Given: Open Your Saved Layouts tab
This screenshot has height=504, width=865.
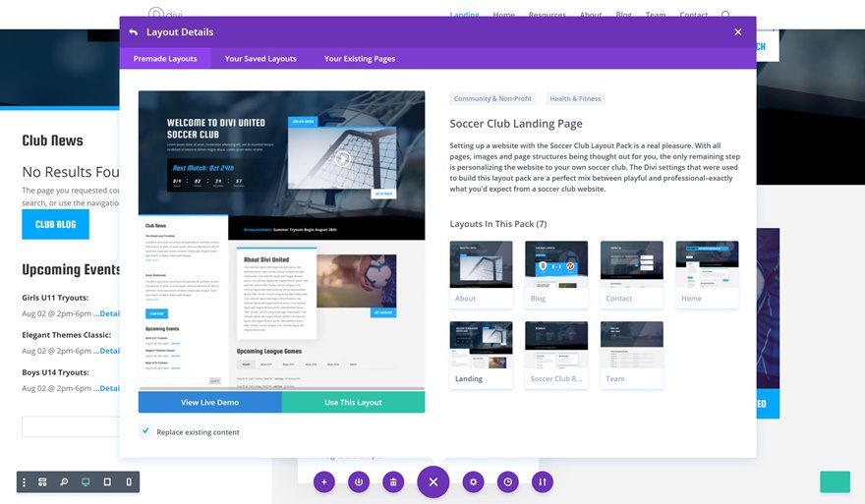Looking at the screenshot, I should coord(260,58).
